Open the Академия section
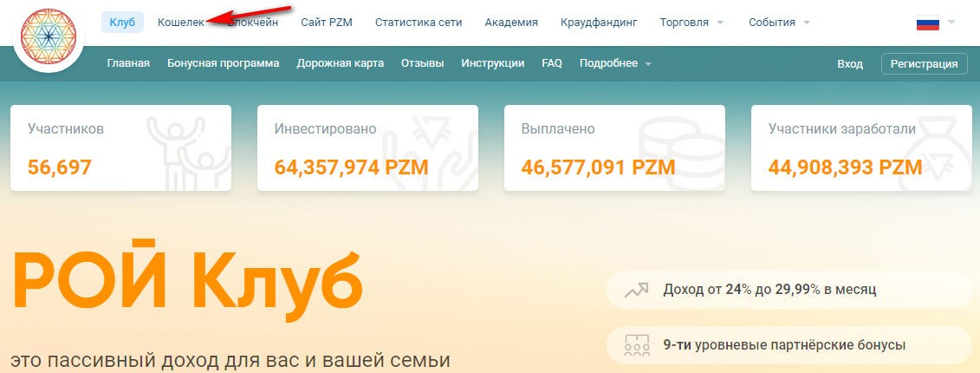 pyautogui.click(x=511, y=22)
